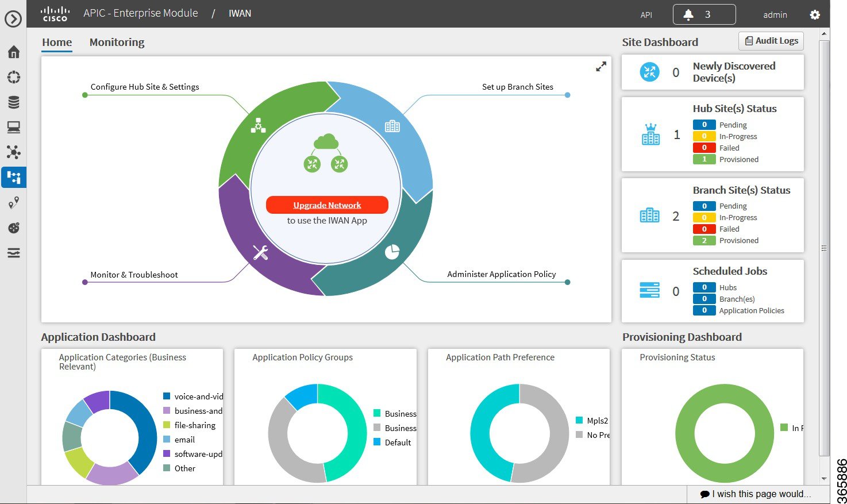Select Set up Branch Sites label
Screen dimensions: 847x504
click(x=518, y=87)
